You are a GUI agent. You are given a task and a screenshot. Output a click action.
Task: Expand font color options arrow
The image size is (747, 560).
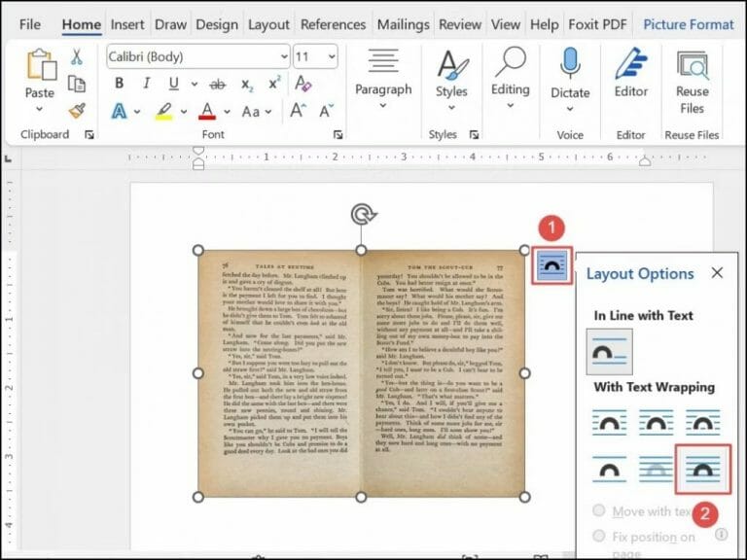tap(227, 112)
